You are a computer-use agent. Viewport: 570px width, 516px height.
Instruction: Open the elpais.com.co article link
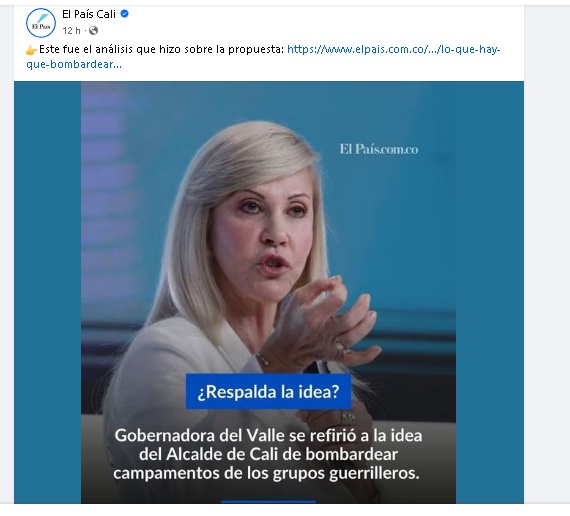point(394,49)
